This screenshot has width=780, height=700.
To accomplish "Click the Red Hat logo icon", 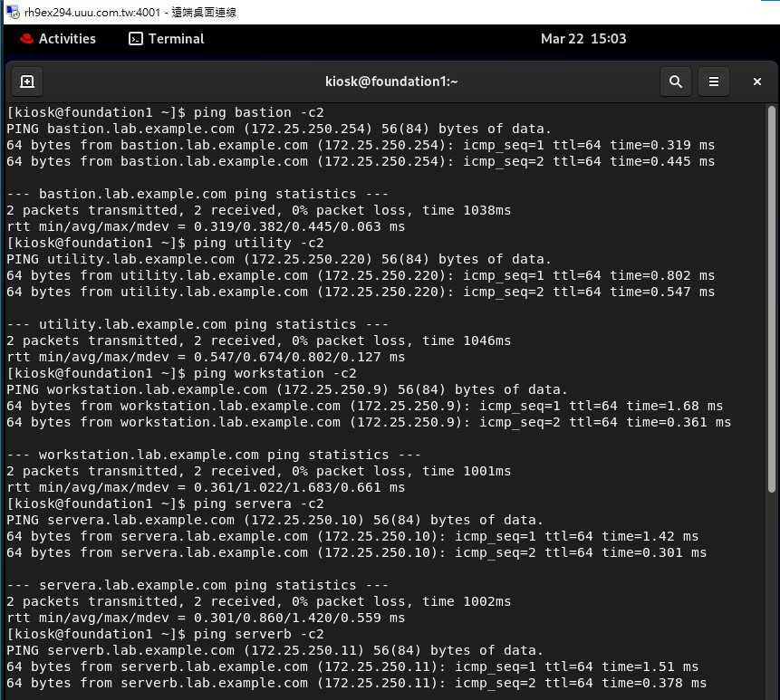I will (x=26, y=39).
